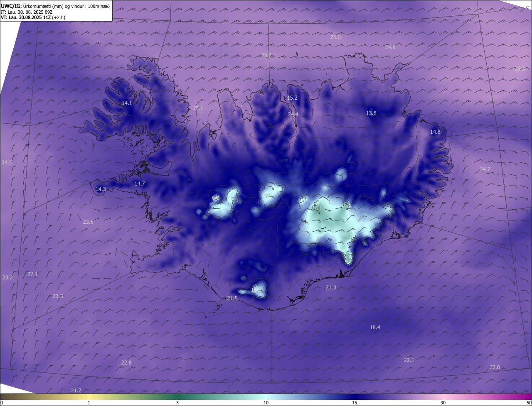Click the color scale tick label 50

coord(529,403)
